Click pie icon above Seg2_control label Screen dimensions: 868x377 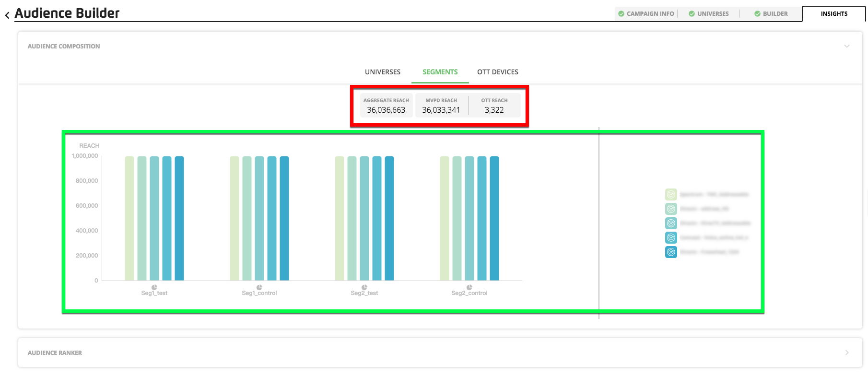coord(469,287)
